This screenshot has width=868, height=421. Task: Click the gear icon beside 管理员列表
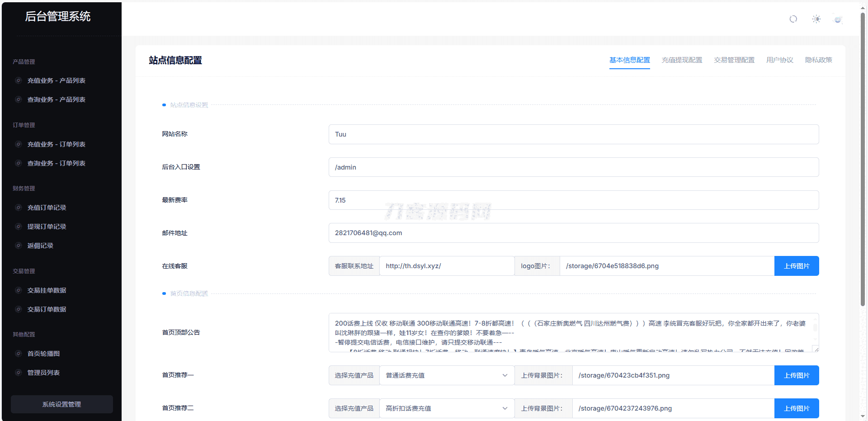point(18,372)
